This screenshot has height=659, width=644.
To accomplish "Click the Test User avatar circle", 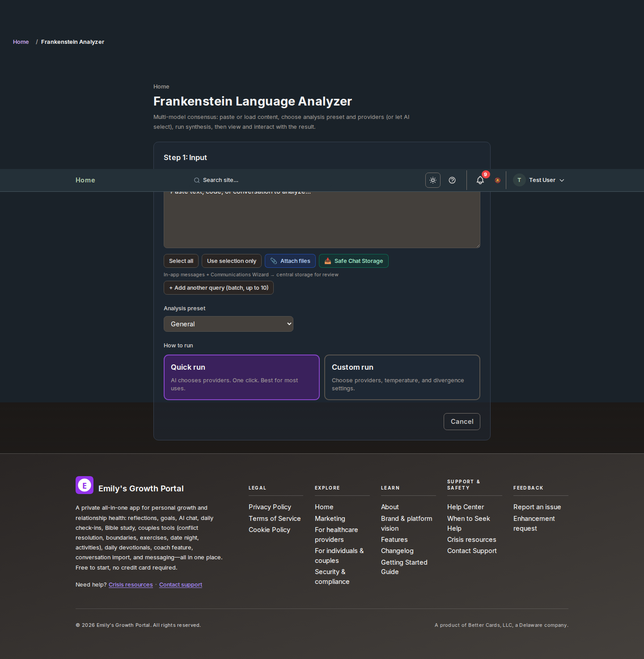I will point(519,180).
